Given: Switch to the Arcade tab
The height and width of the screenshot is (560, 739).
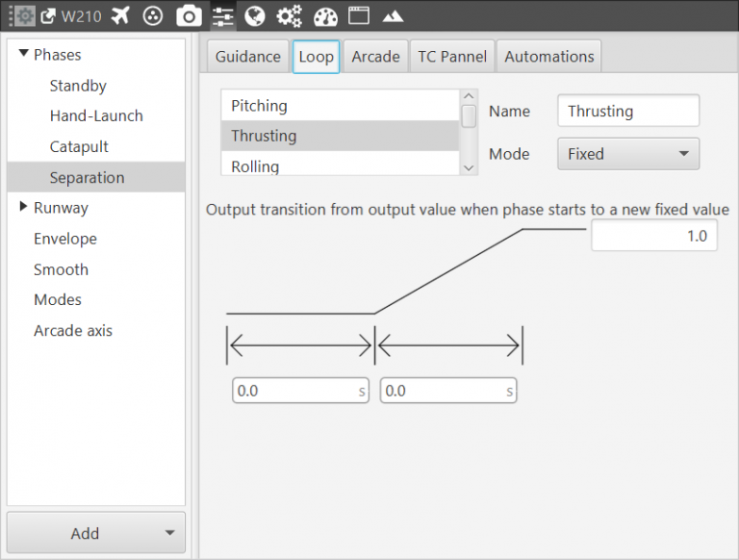Looking at the screenshot, I should (375, 57).
